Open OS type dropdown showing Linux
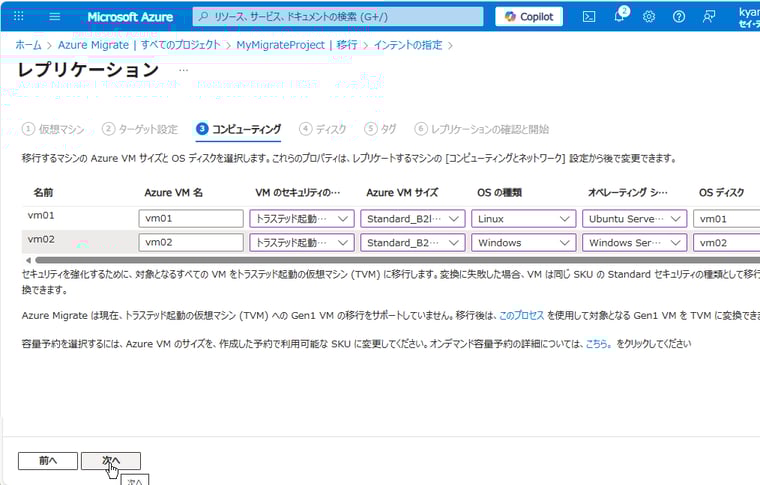Viewport: 760px width, 485px height. coord(524,219)
